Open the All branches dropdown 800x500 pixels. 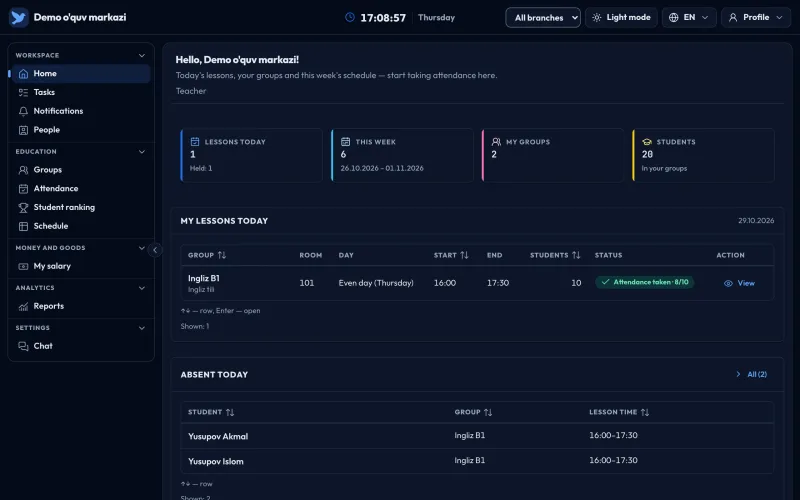tap(543, 17)
